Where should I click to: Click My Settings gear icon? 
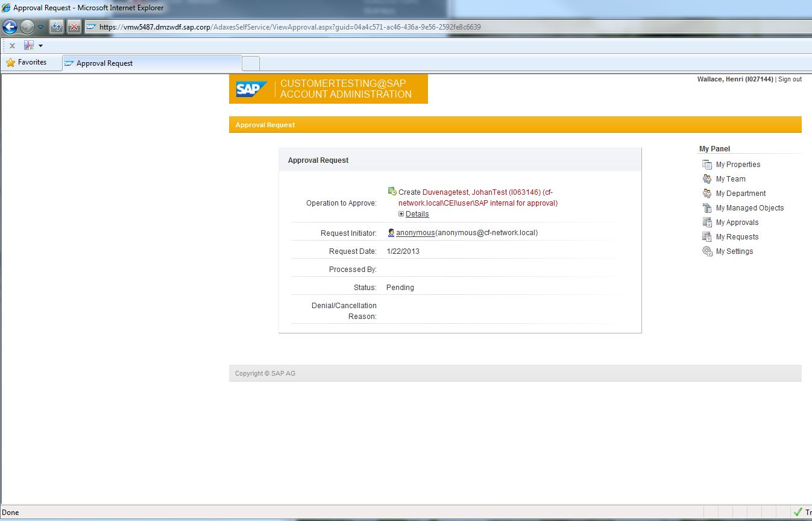coord(707,251)
